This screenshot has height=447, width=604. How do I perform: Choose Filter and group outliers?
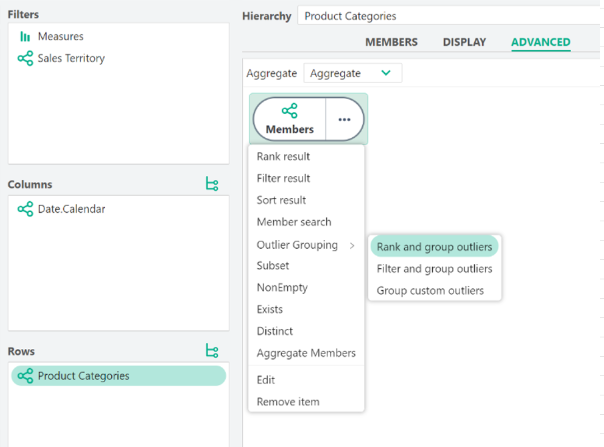[x=435, y=269]
